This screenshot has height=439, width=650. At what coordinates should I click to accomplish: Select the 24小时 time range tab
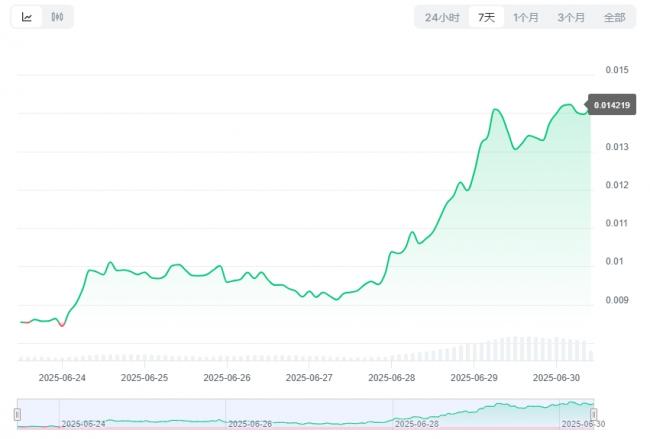(442, 17)
